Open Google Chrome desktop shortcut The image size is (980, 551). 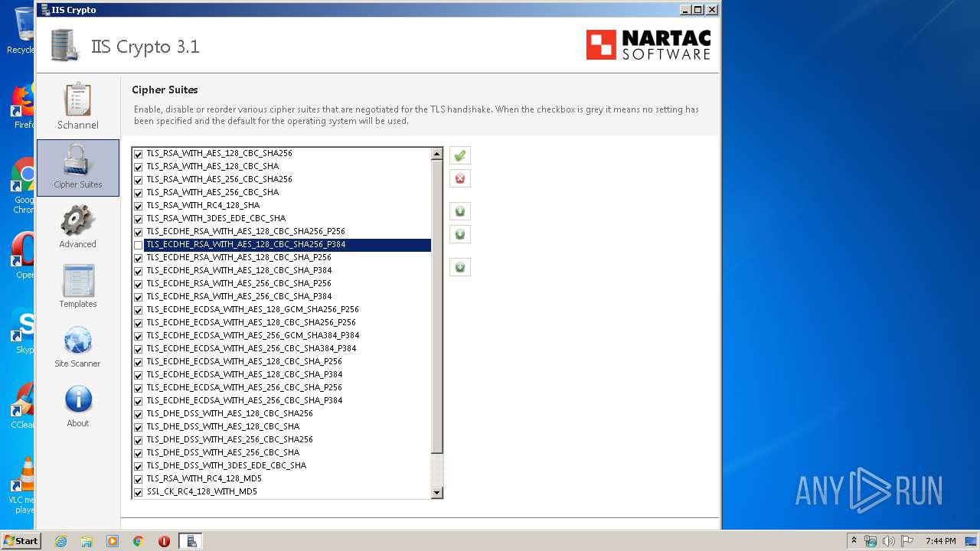pos(24,186)
